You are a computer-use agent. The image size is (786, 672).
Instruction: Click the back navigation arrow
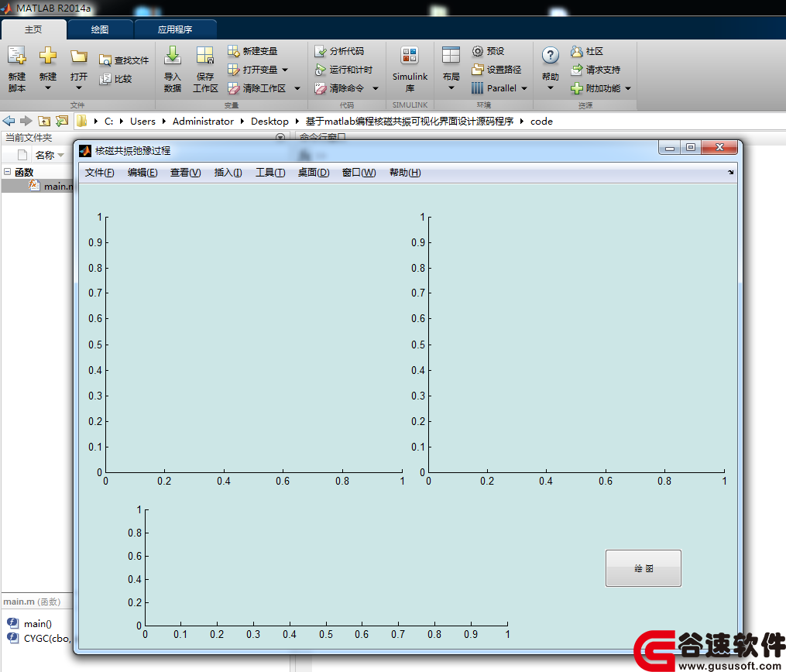tap(9, 121)
